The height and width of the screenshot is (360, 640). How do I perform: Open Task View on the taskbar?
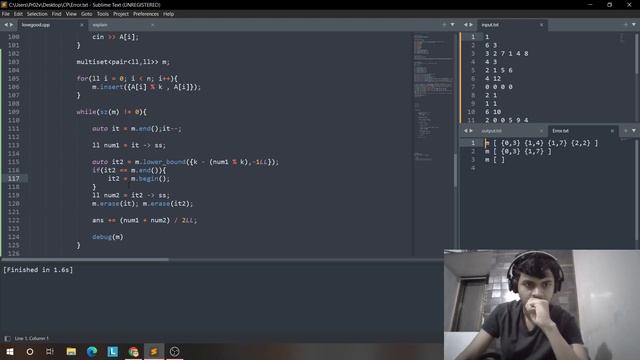pos(50,351)
